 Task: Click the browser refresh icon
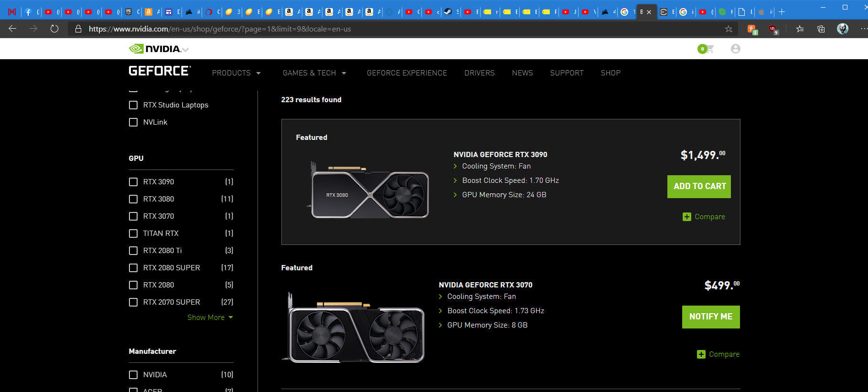click(54, 29)
